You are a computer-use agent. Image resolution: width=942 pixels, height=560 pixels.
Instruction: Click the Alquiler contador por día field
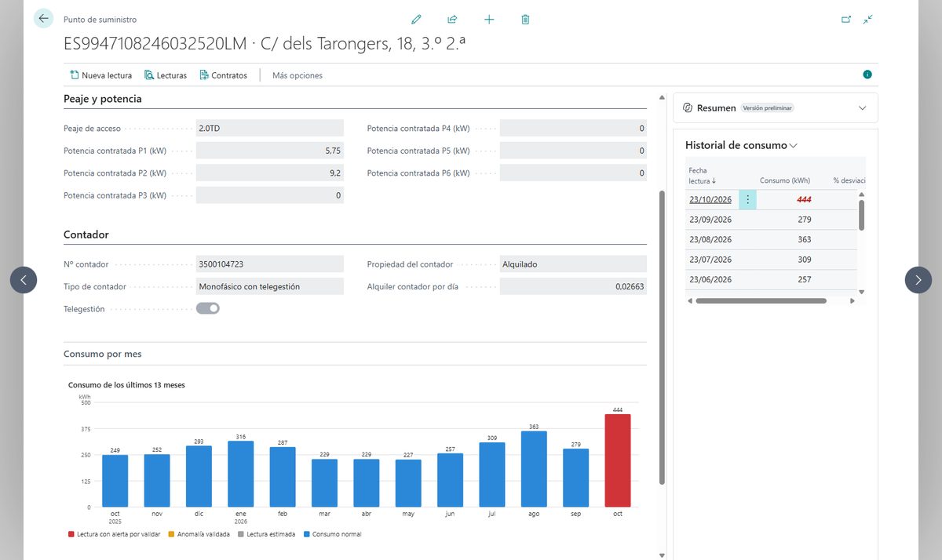(573, 286)
